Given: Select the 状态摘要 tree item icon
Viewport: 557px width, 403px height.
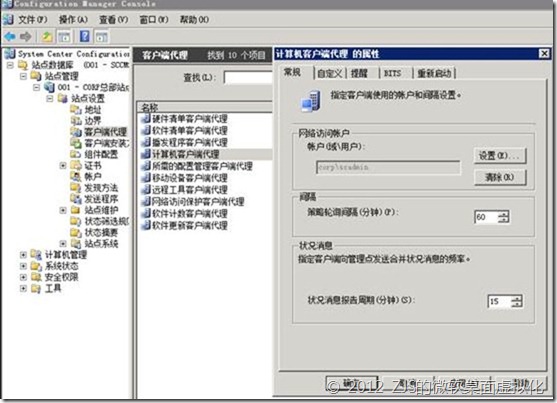Looking at the screenshot, I should [76, 232].
